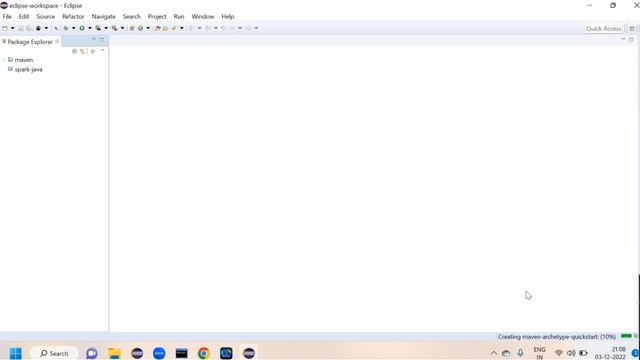This screenshot has width=640, height=360.
Task: Open Google Chrome from taskbar
Action: pos(204,353)
